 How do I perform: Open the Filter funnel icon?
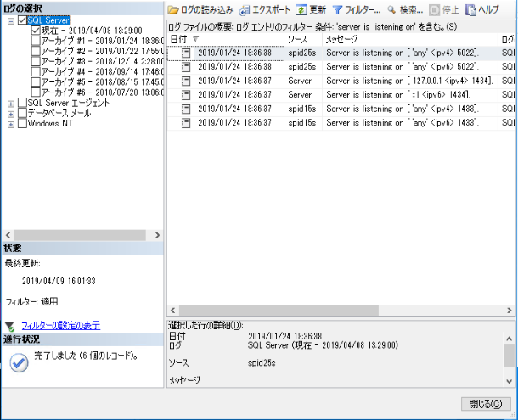click(x=337, y=10)
